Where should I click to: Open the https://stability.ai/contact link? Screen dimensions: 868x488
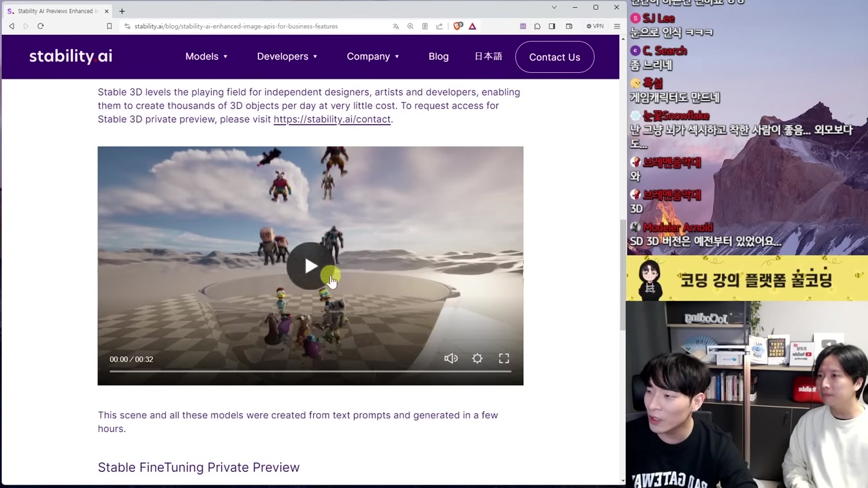click(x=332, y=119)
